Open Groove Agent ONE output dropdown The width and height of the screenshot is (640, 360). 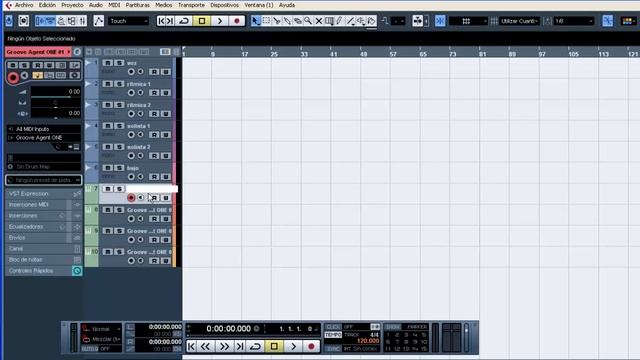coord(44,138)
